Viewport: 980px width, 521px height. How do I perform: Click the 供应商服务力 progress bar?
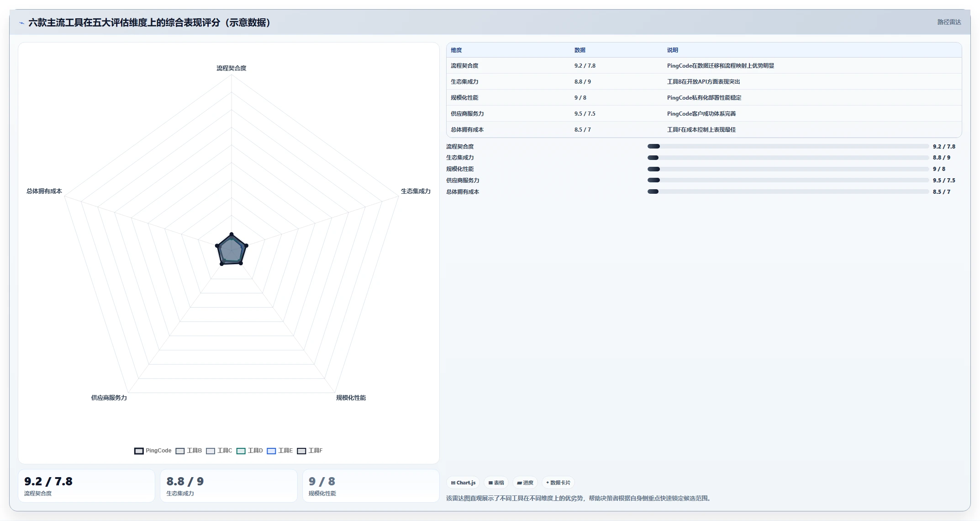(788, 180)
